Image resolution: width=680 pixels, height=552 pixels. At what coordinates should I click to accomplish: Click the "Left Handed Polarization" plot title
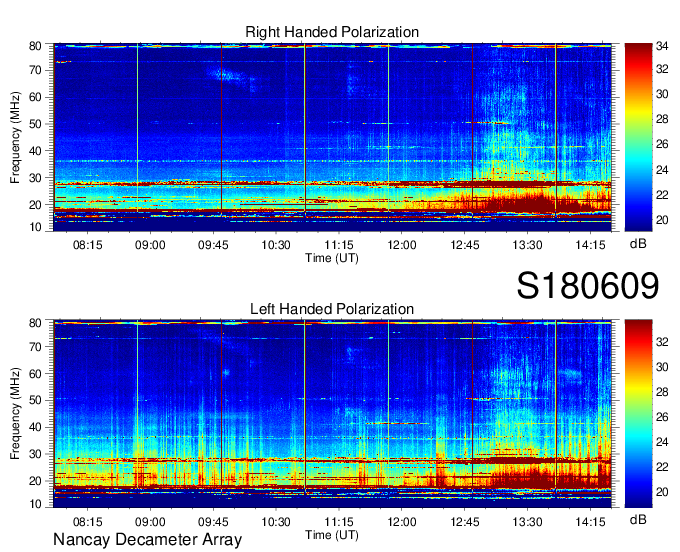point(332,309)
